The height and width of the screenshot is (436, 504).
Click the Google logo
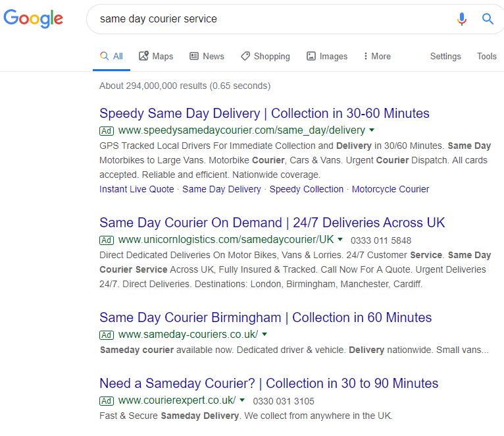tap(34, 18)
